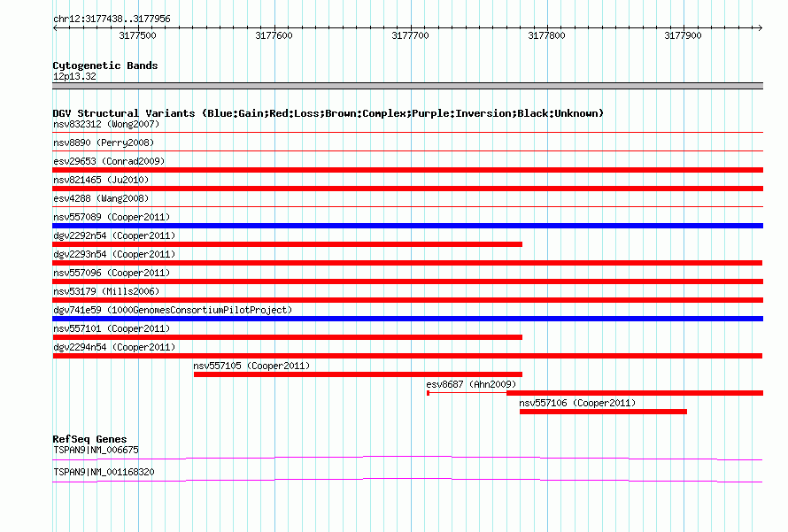Click the 12p13.32 band label
This screenshot has height=532, width=788.
point(74,76)
